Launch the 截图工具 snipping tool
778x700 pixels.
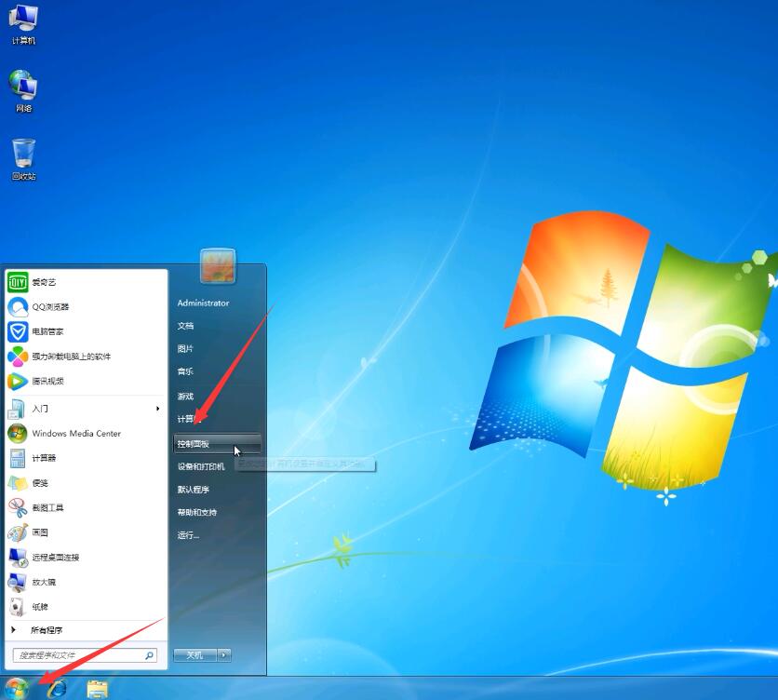(x=86, y=508)
